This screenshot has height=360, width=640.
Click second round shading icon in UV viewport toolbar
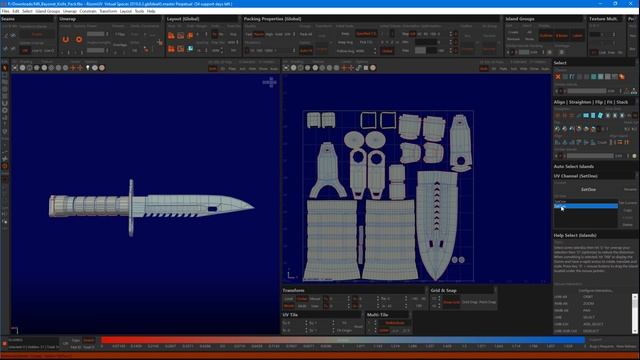click(301, 68)
